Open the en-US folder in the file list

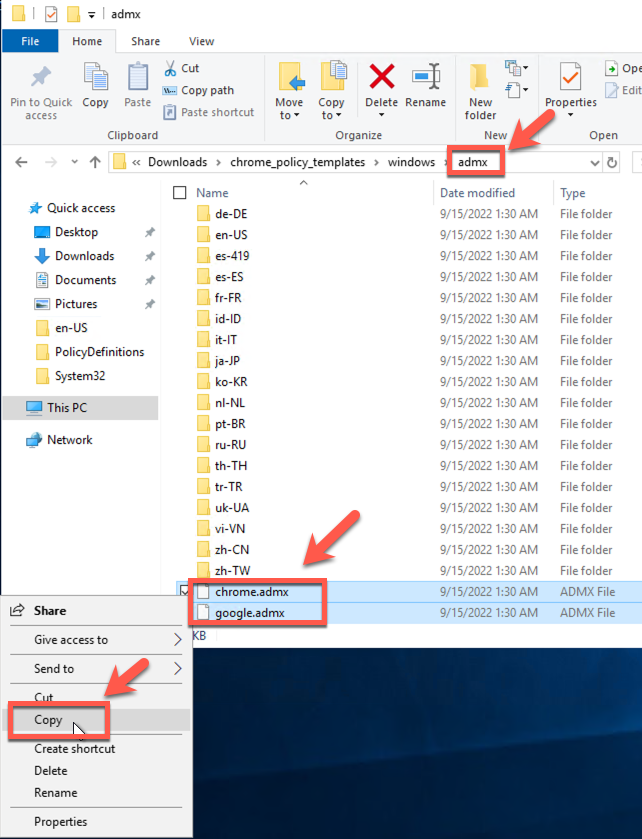tap(232, 234)
